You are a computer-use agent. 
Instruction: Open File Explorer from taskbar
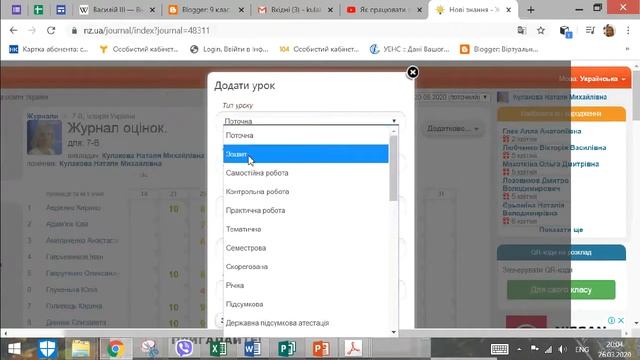[x=81, y=349]
